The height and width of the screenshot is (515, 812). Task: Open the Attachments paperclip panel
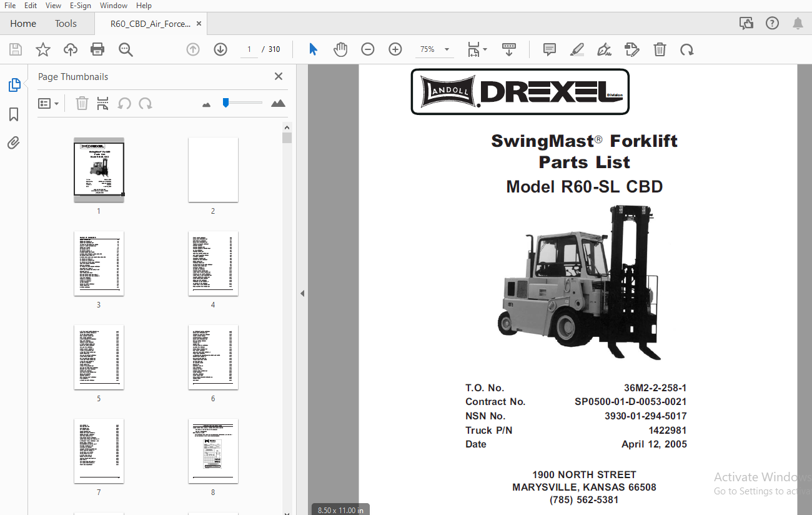tap(14, 143)
